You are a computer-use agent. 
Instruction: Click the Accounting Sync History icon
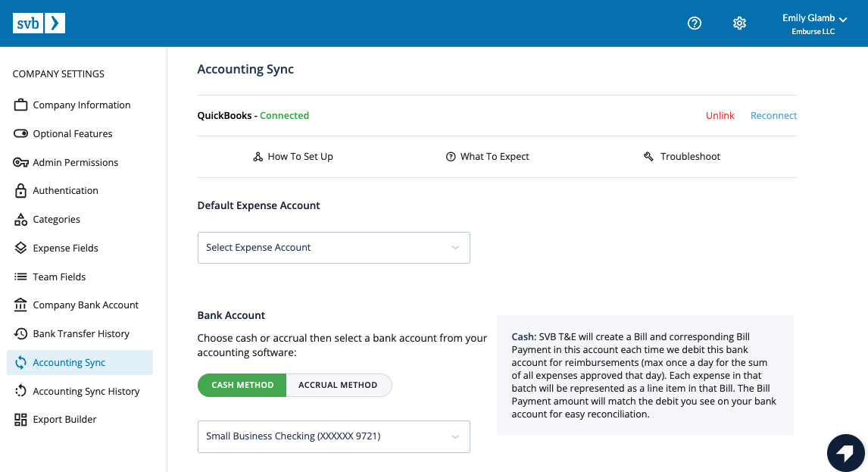tap(20, 391)
